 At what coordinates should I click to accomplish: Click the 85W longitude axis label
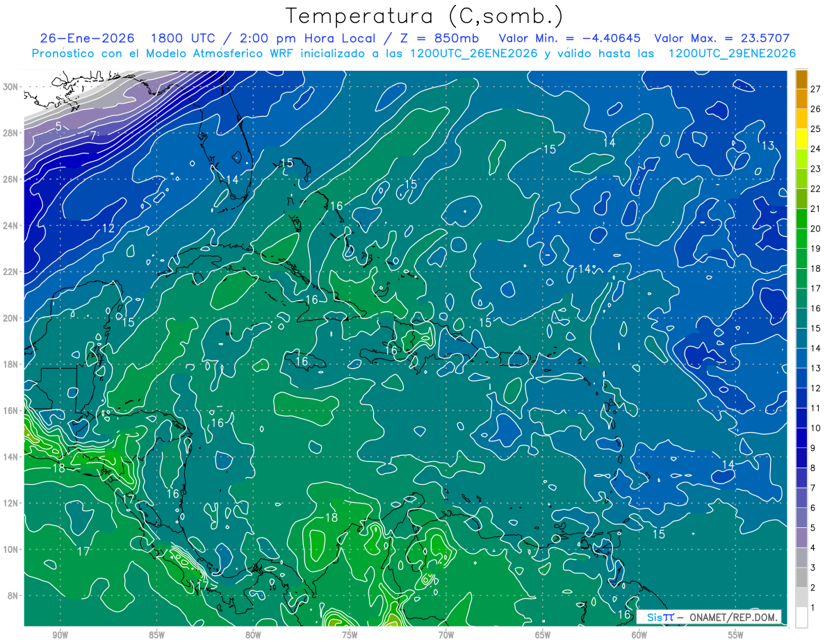[156, 635]
